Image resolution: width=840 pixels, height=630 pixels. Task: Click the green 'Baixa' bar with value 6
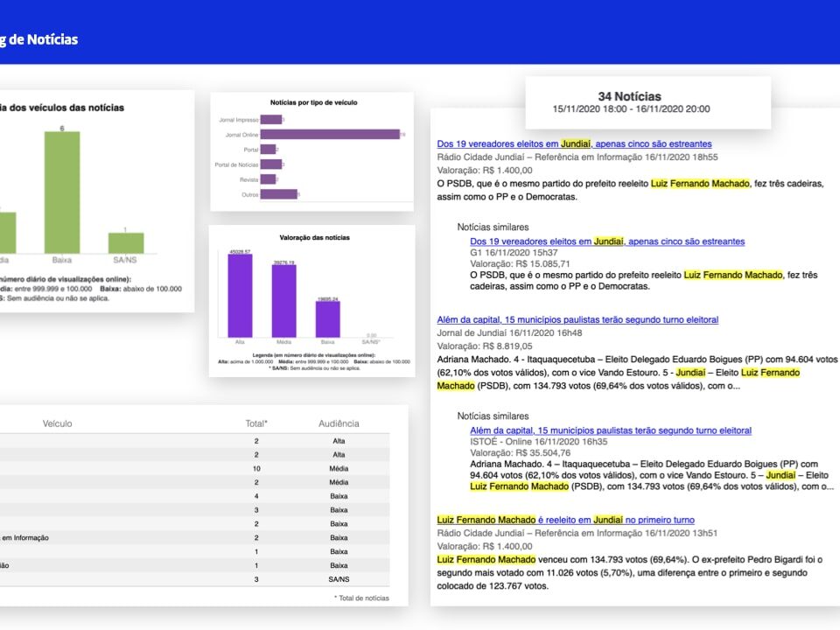62,192
